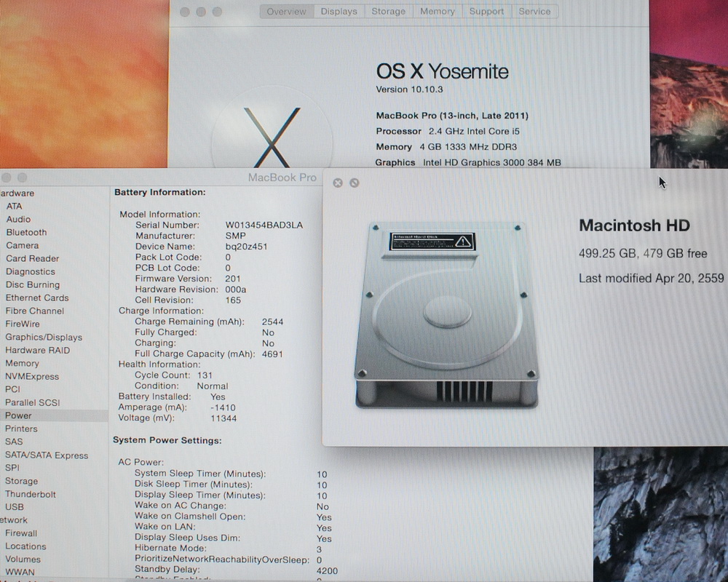This screenshot has width=728, height=582.
Task: Select SPI in the sidebar
Action: [12, 468]
